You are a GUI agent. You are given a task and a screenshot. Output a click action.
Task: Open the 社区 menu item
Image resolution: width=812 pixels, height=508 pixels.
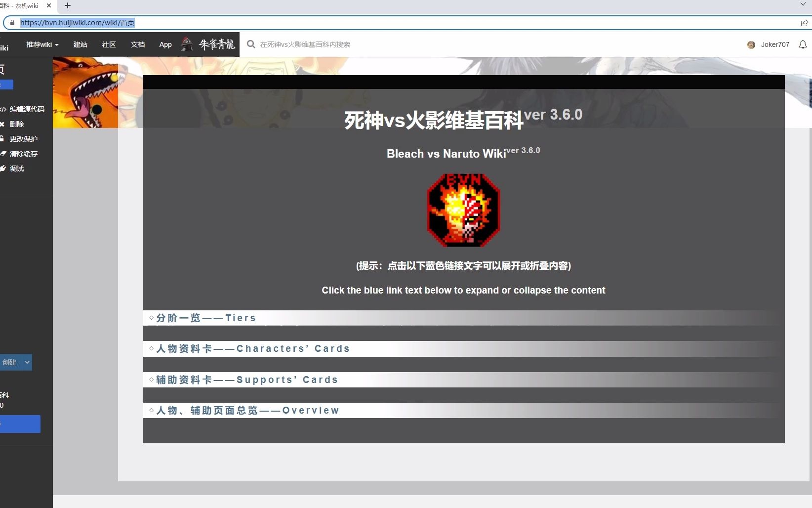click(109, 44)
